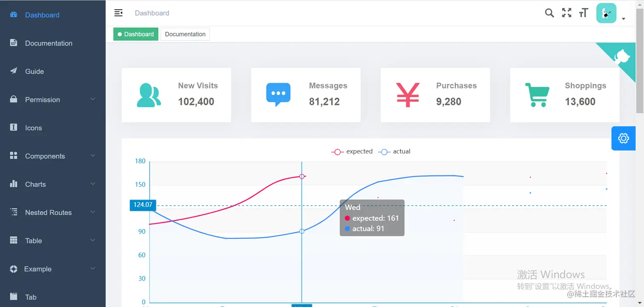Open the avatar dropdown caret
The image size is (644, 307).
624,19
